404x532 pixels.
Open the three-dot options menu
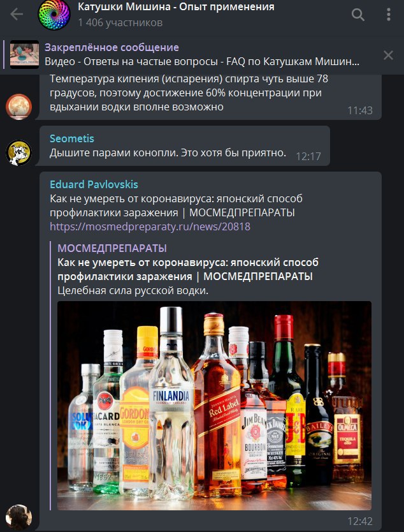click(x=389, y=15)
